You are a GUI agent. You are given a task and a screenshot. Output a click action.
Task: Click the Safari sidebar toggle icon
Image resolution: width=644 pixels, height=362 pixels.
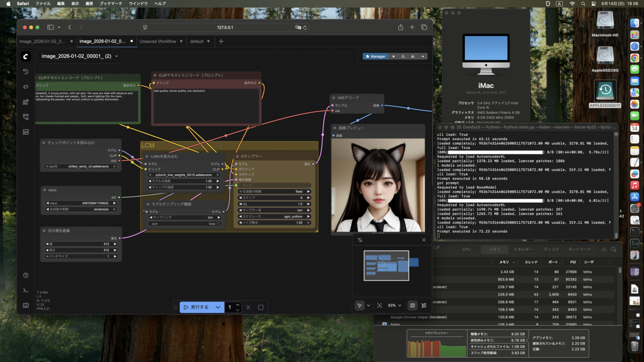point(50,27)
